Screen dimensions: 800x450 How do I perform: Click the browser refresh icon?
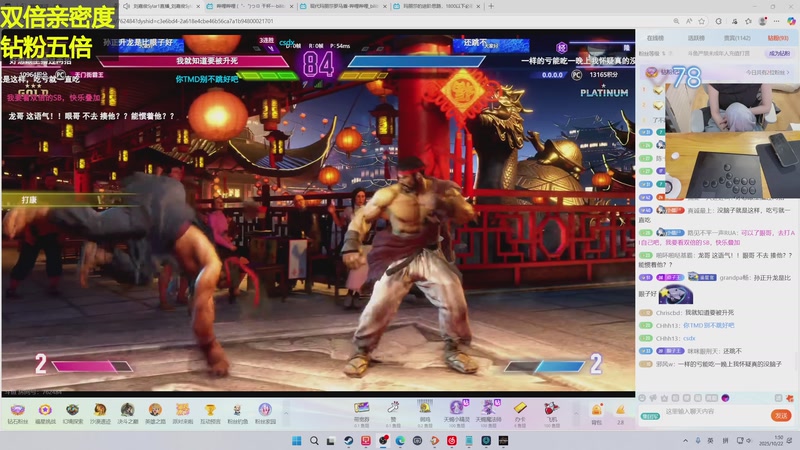click(x=719, y=21)
